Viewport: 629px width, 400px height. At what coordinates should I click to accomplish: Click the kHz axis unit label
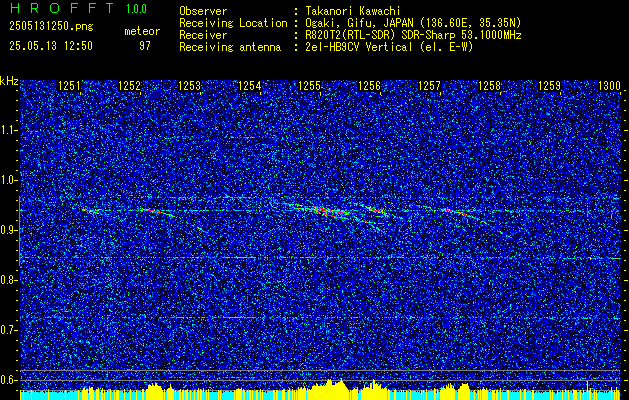point(9,81)
